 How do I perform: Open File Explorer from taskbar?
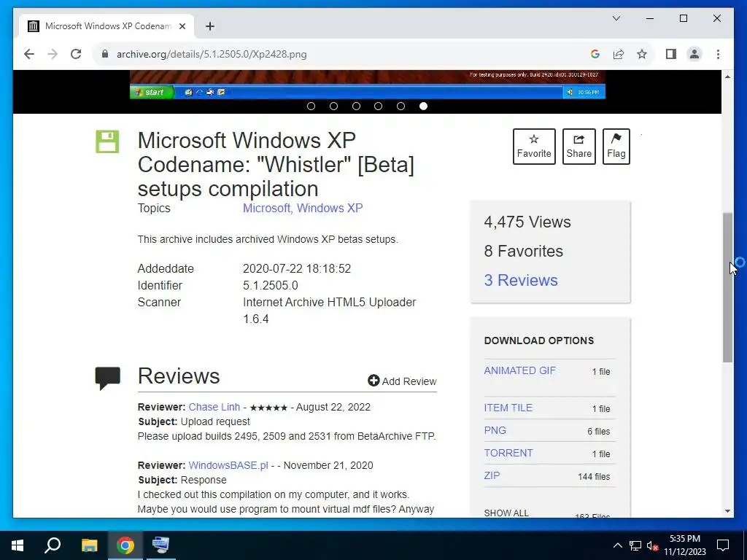89,545
